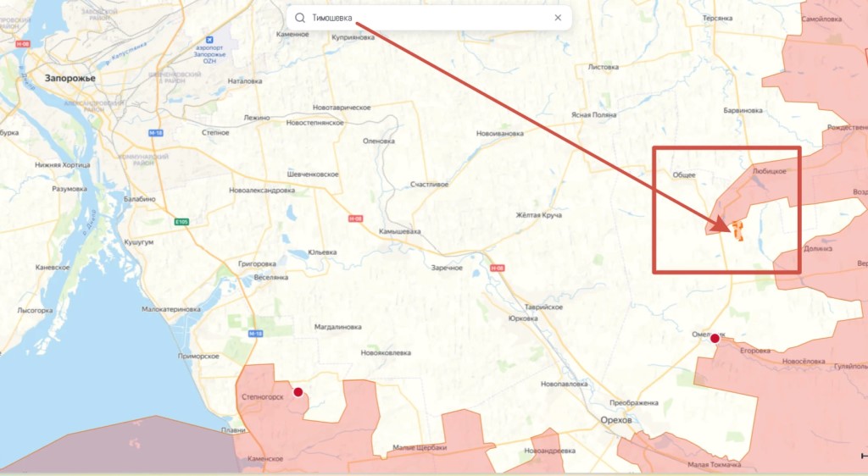This screenshot has height=476, width=868.
Task: Click the Малая Токмачка label
Action: click(x=714, y=465)
